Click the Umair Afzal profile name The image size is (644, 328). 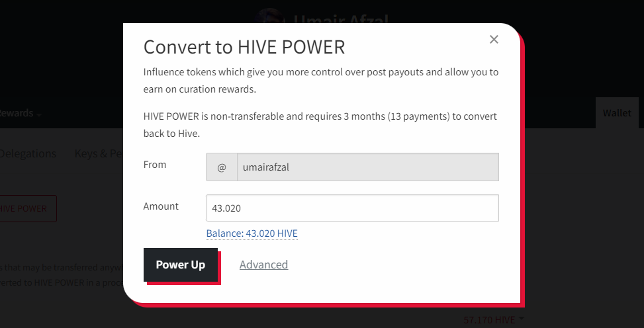pyautogui.click(x=341, y=19)
